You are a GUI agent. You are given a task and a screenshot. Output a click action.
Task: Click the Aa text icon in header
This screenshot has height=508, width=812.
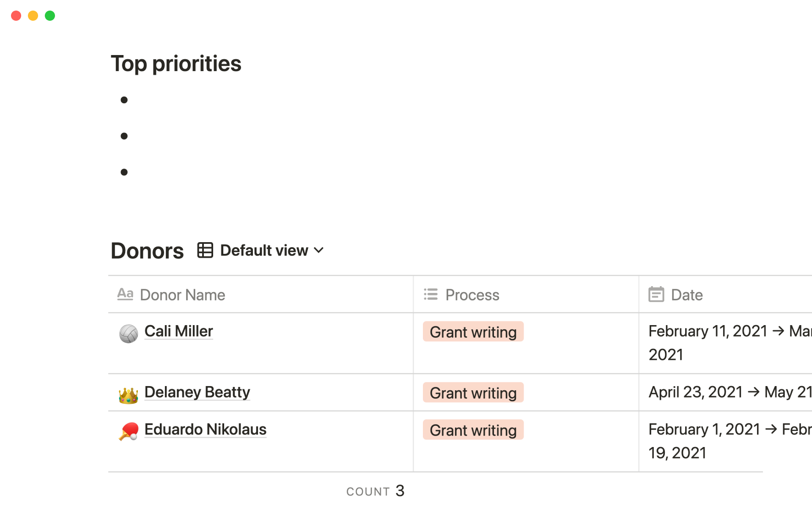pyautogui.click(x=125, y=294)
